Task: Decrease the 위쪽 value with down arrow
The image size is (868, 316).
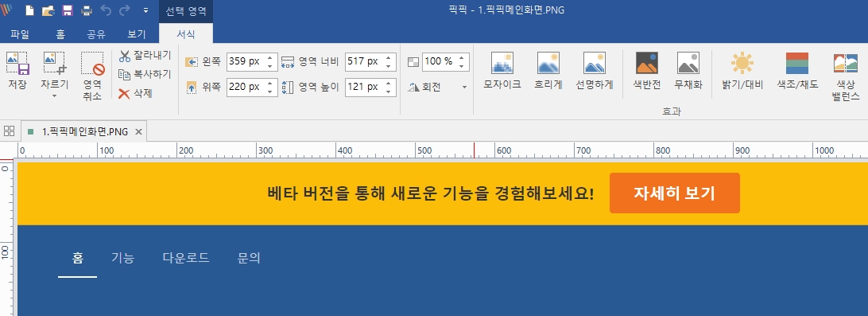Action: pos(269,92)
